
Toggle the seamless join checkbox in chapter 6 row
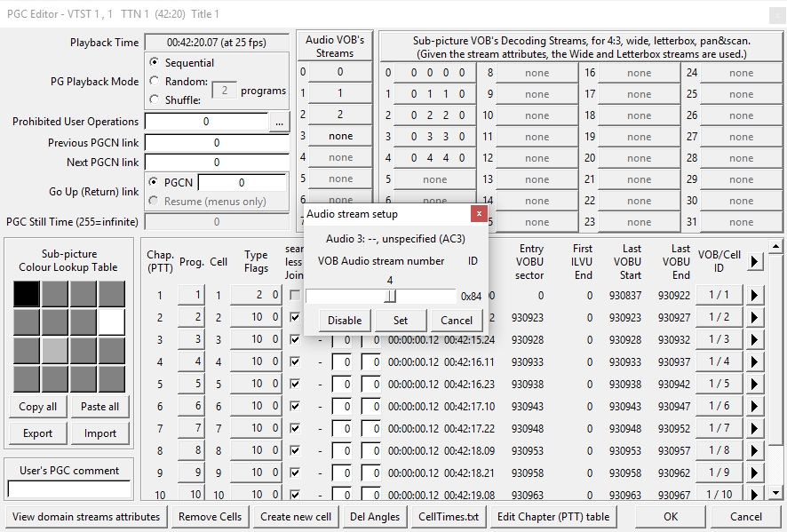coord(295,406)
